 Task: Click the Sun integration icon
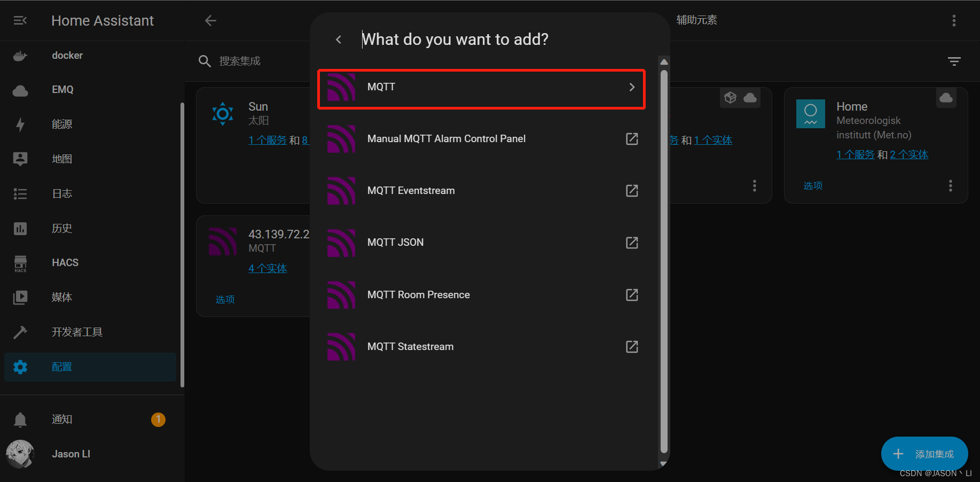tap(223, 113)
